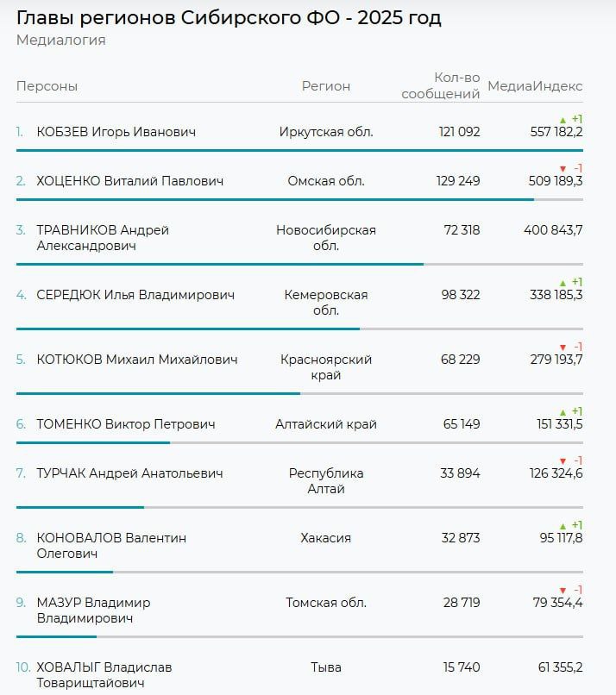
Task: Click the progress bar under Томенко's row
Action: (93, 443)
